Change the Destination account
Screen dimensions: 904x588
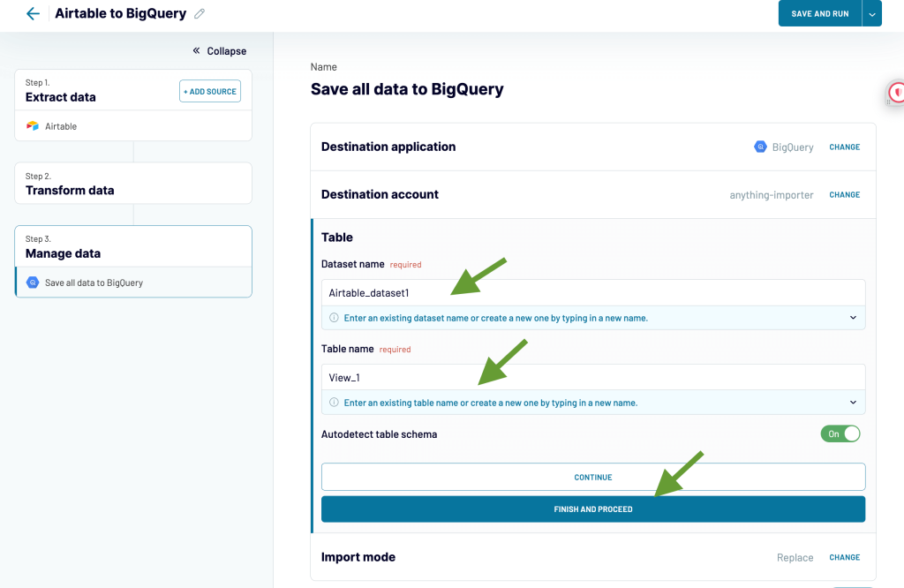click(x=845, y=195)
